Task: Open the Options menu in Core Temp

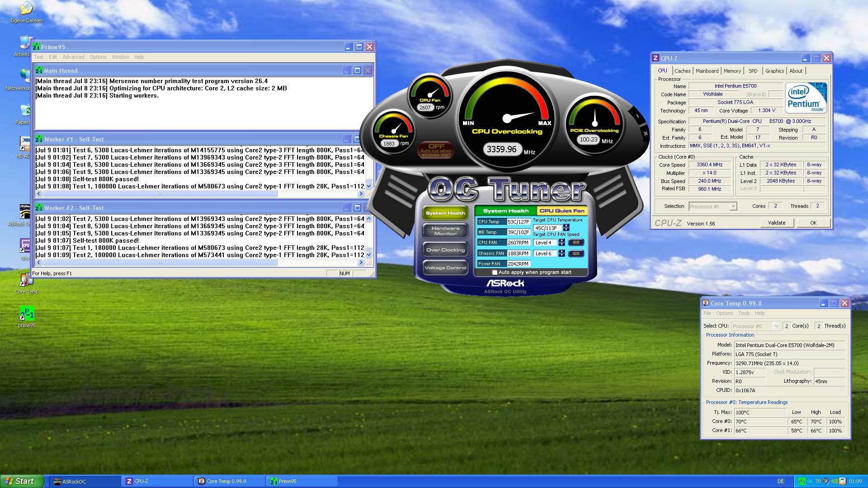Action: pos(724,313)
